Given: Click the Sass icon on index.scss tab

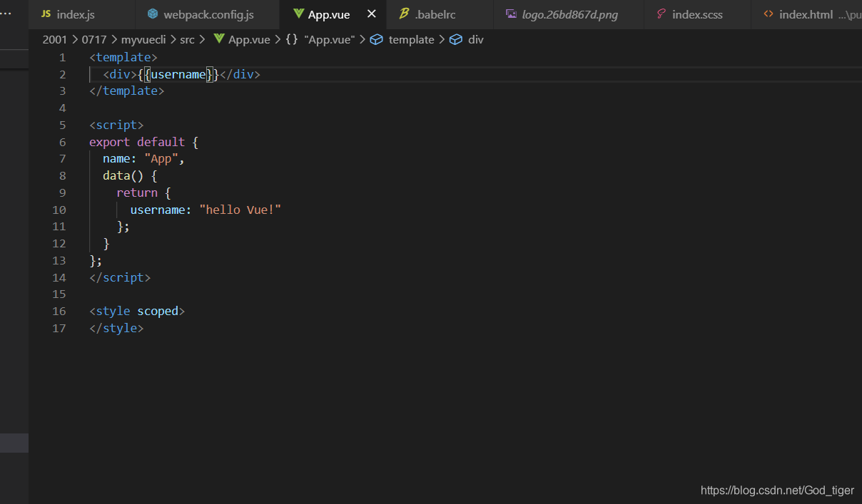Looking at the screenshot, I should coord(661,14).
